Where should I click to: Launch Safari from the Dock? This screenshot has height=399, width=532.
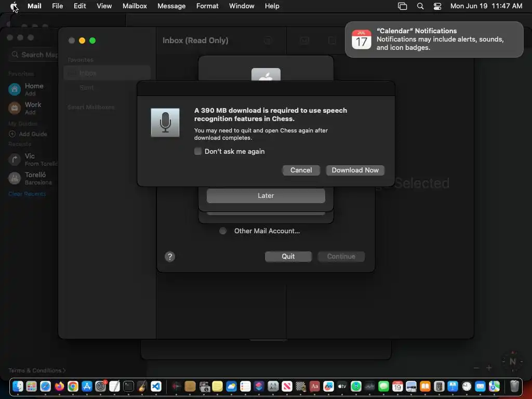[46, 386]
